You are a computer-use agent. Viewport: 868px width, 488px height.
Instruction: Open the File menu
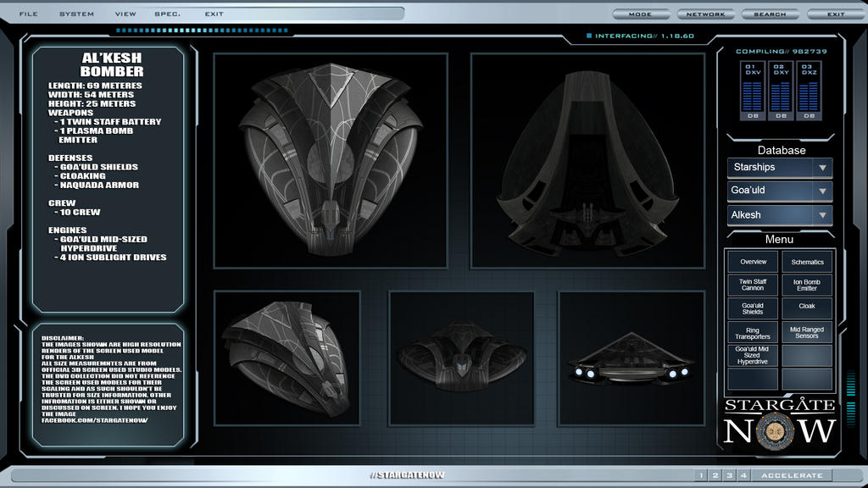(28, 14)
